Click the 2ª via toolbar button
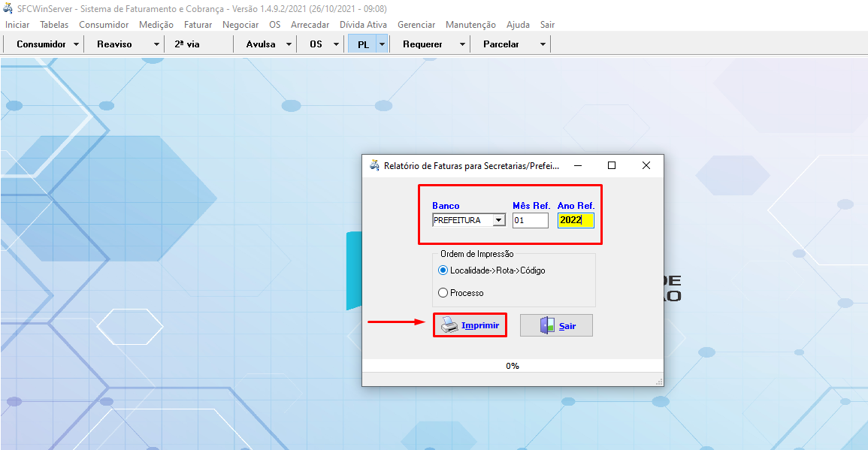The image size is (868, 450). tap(187, 44)
